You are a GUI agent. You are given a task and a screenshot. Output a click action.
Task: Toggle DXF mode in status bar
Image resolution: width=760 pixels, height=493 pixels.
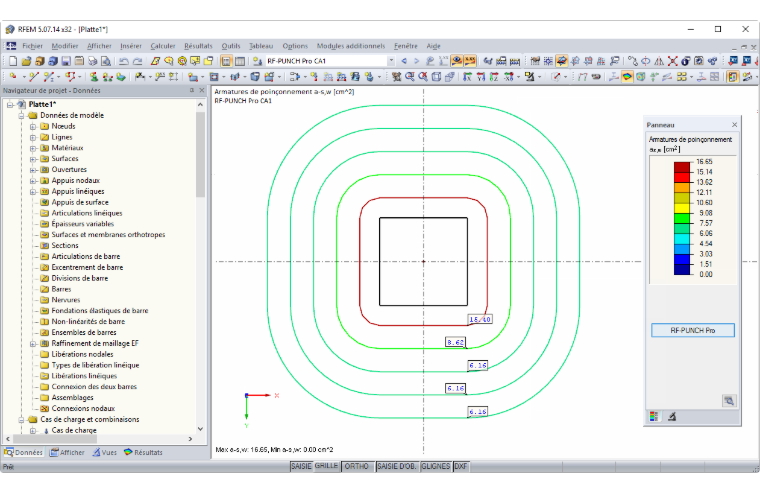tap(461, 466)
